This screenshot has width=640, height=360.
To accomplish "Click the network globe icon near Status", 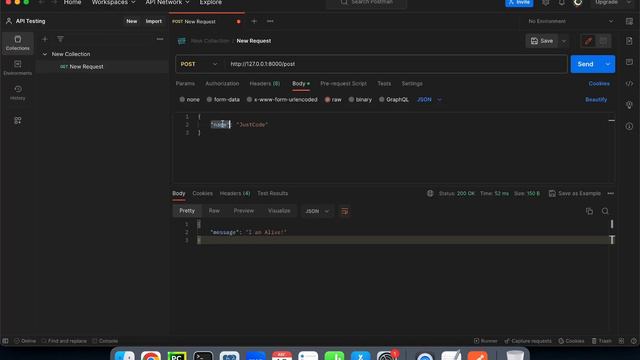I will tap(430, 193).
